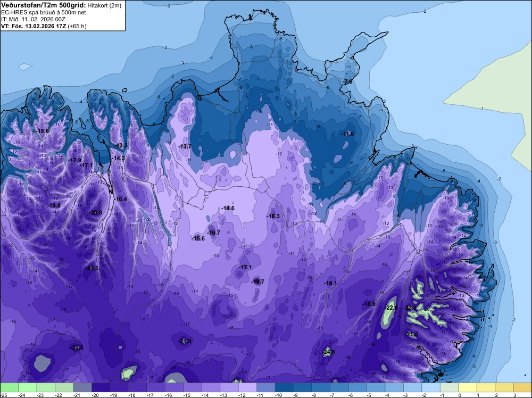
Task: Click the -18.8 temperature value
Action: click(x=369, y=304)
